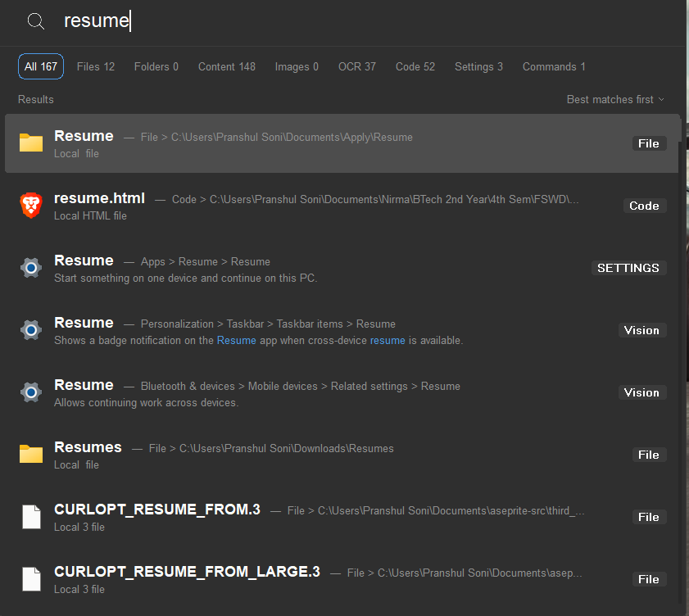Click File badge on CURLOPT_RESUME_FROM.3 row
This screenshot has height=616, width=689.
tap(649, 517)
